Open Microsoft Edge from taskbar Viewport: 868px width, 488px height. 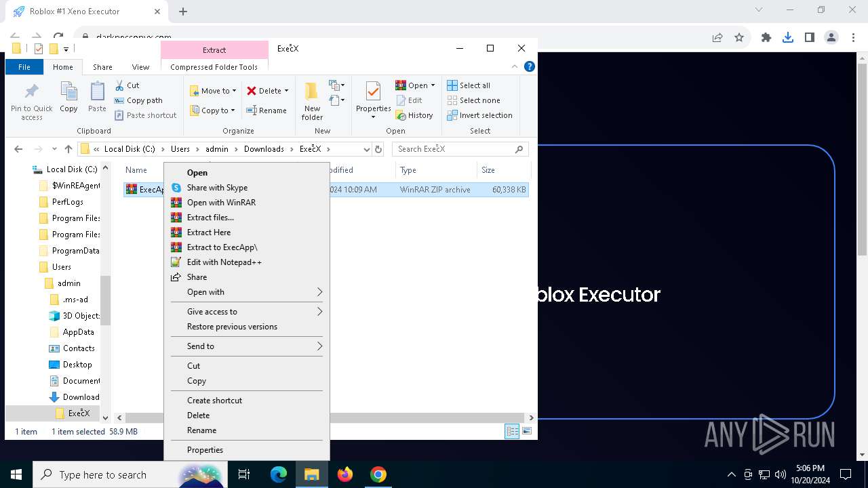(279, 474)
